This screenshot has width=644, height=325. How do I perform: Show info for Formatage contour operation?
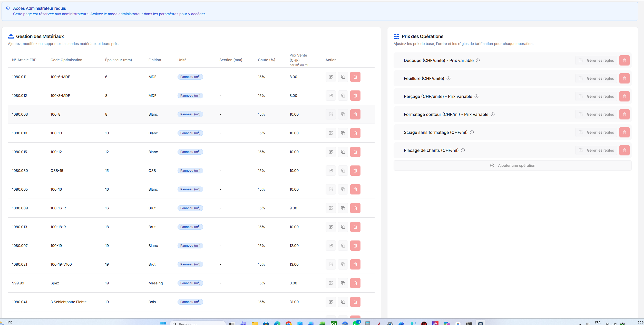click(x=493, y=114)
